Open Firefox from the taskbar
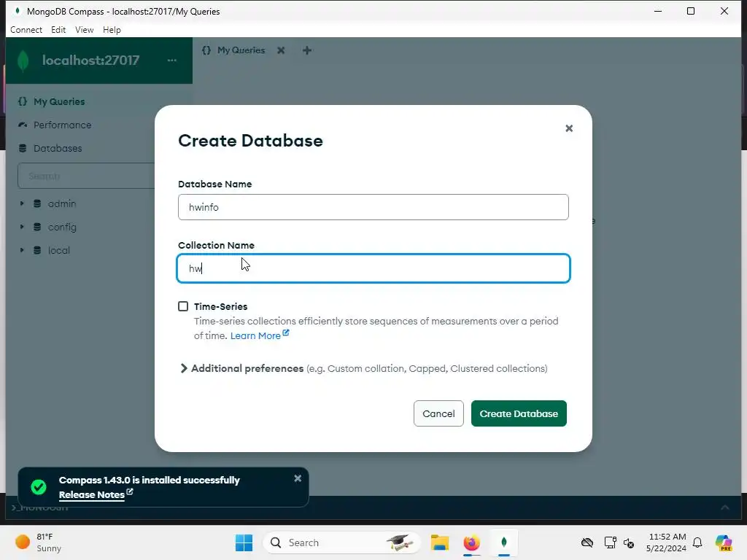The image size is (747, 560). (472, 542)
